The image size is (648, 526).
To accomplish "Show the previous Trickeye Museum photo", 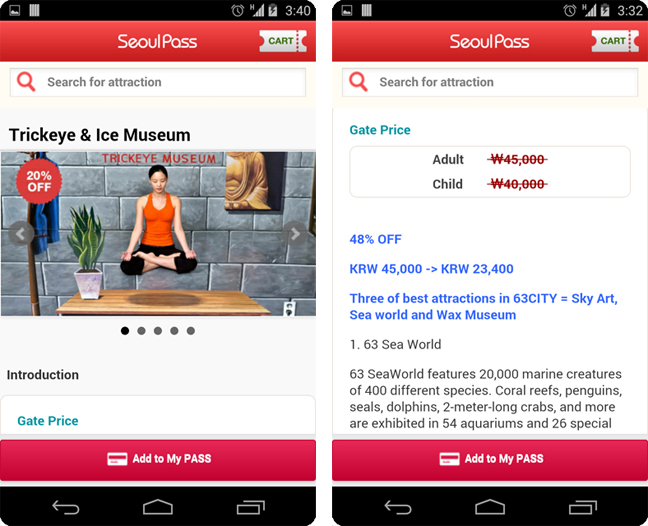I will 21,234.
